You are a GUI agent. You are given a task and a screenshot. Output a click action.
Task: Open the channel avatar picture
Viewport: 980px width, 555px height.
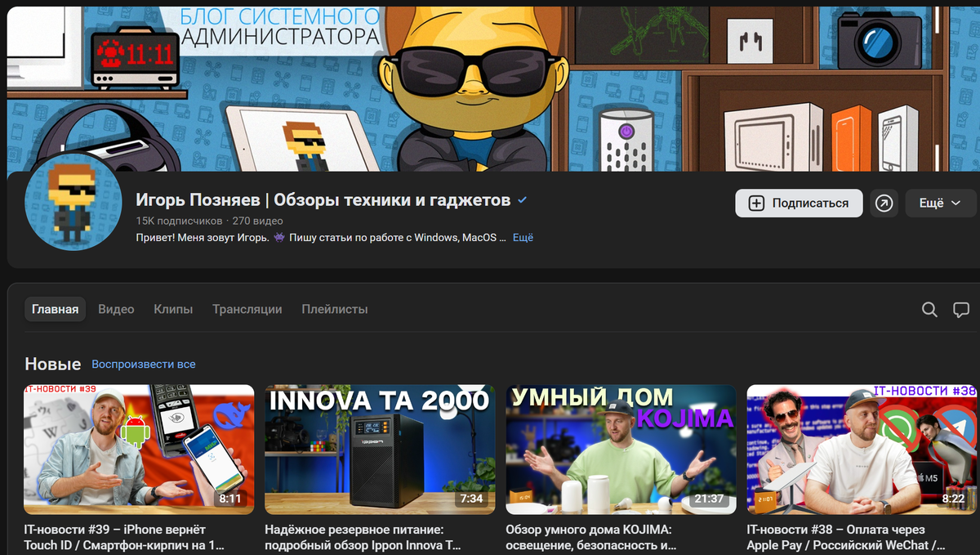coord(73,201)
